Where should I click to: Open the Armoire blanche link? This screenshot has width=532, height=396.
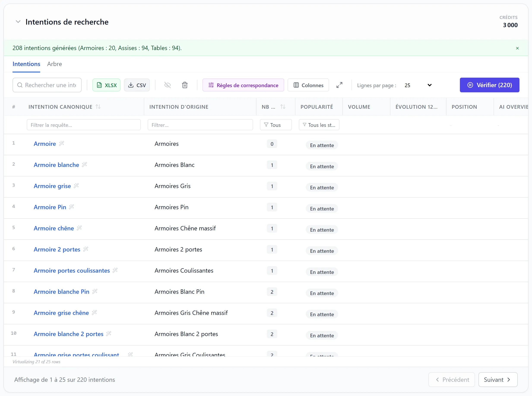56,165
